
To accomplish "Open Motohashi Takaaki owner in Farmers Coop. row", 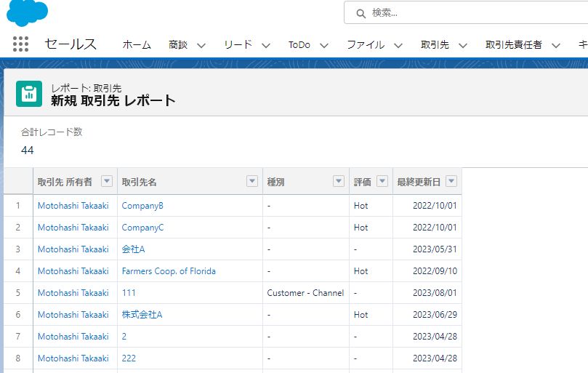I will pos(73,271).
